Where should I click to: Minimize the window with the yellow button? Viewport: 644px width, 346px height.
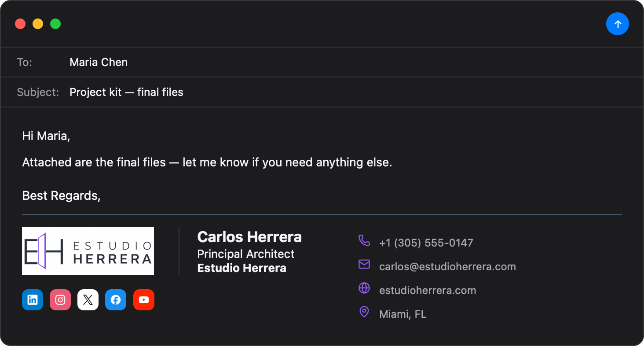click(x=38, y=24)
